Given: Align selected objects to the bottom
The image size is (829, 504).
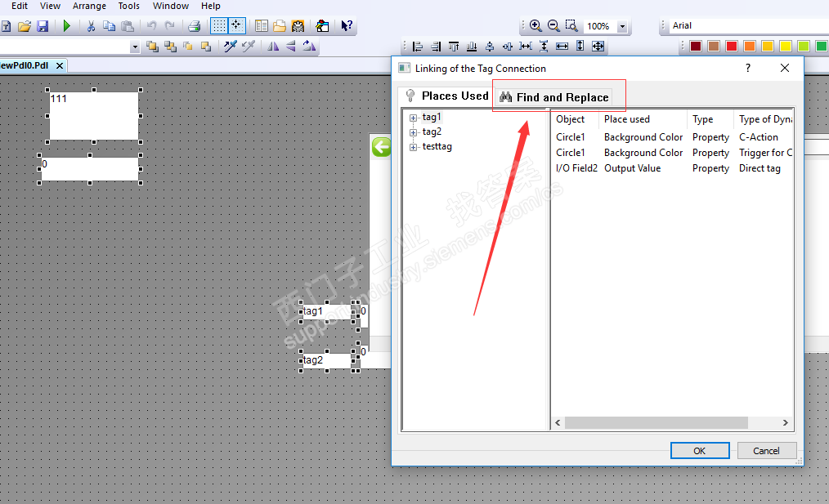Looking at the screenshot, I should [x=472, y=47].
